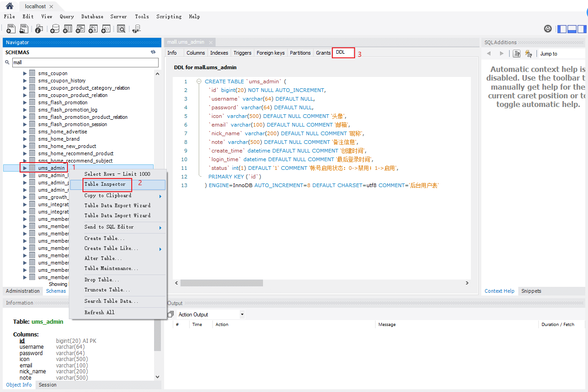Viewport: 588px width, 392px height.
Task: Switch to the Columns tab
Action: pos(196,53)
